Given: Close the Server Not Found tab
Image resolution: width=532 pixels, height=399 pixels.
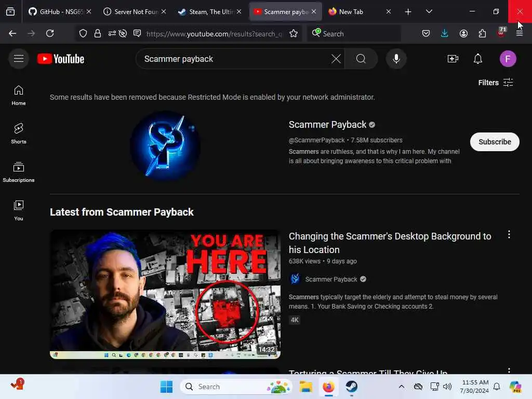Looking at the screenshot, I should pos(164,11).
